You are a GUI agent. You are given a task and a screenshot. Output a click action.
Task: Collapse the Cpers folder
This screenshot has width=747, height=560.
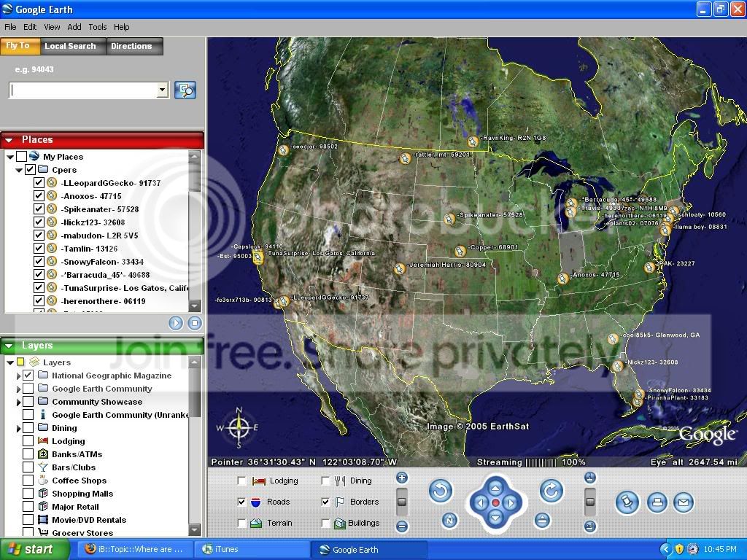(19, 170)
